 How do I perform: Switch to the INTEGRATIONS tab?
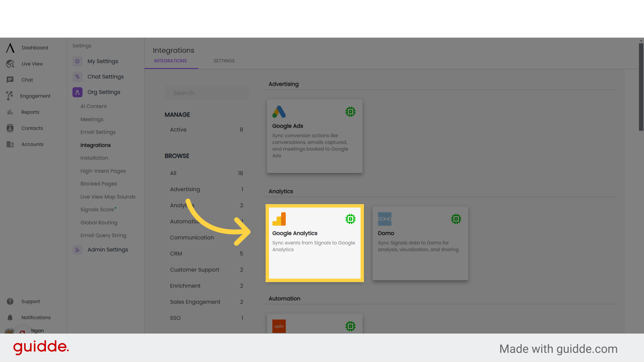[171, 61]
